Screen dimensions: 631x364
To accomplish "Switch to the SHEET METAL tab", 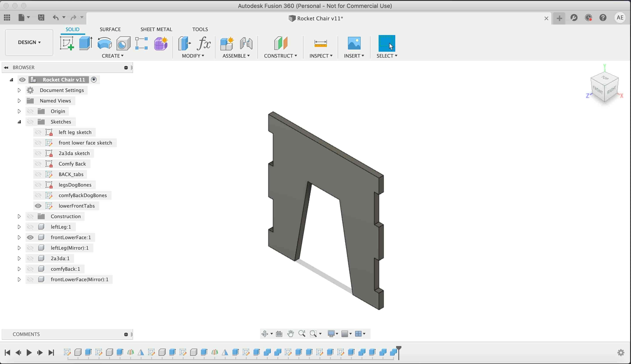I will click(x=156, y=29).
